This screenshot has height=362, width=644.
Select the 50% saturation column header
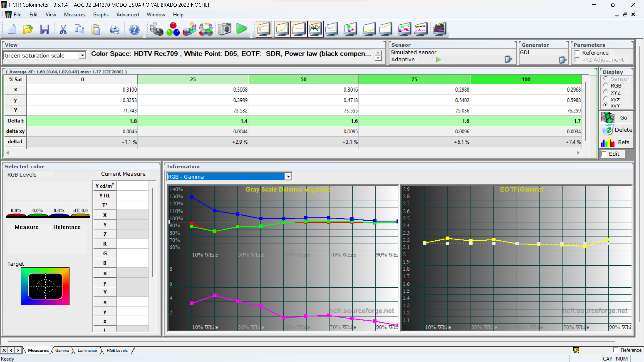click(303, 79)
